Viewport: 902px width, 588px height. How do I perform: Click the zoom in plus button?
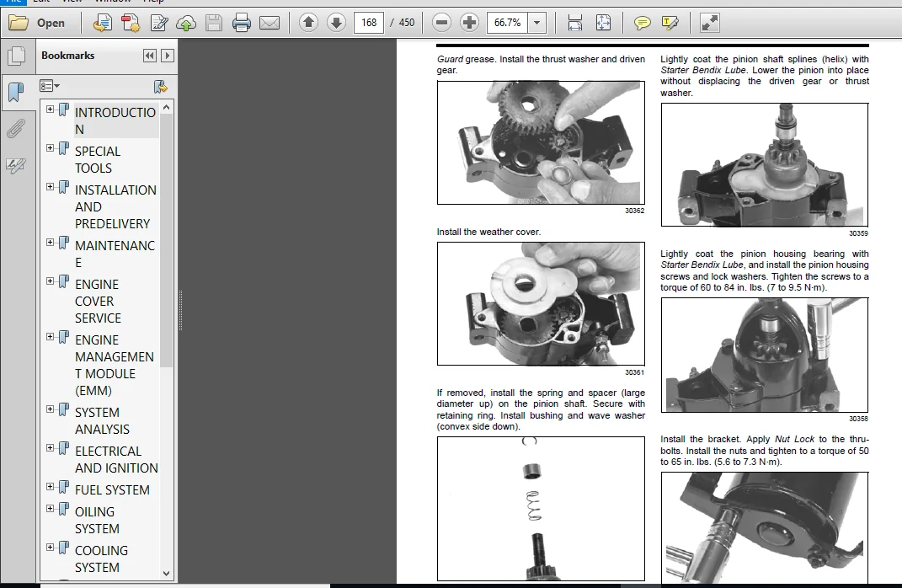click(x=469, y=23)
